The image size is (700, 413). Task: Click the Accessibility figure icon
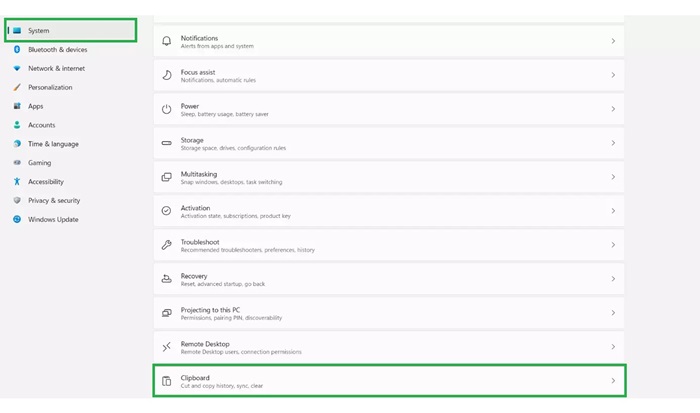[x=17, y=181]
